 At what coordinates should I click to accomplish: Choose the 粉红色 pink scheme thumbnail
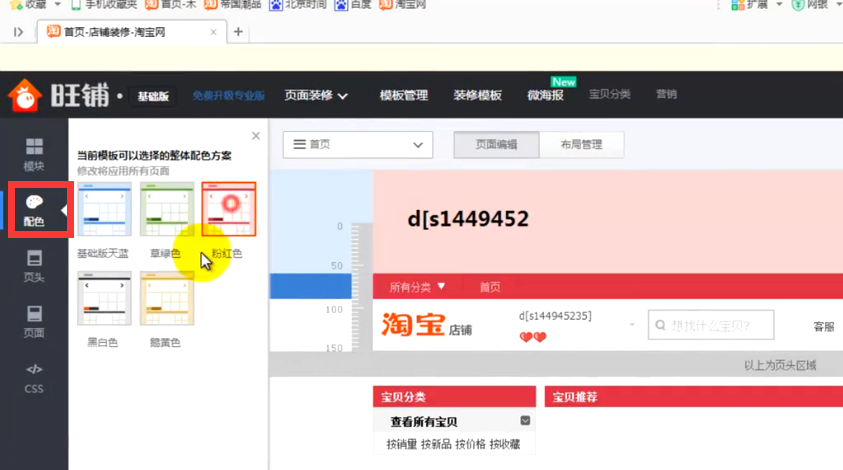pyautogui.click(x=229, y=209)
